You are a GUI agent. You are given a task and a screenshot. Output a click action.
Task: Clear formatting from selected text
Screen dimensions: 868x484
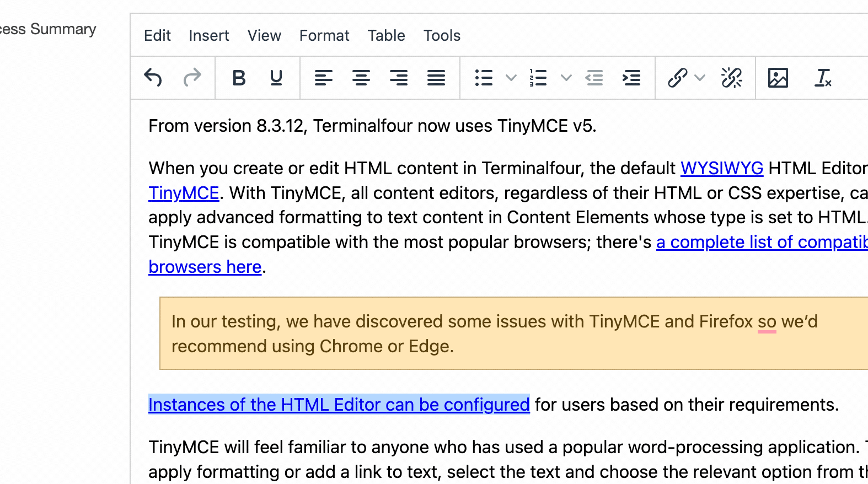click(x=823, y=78)
